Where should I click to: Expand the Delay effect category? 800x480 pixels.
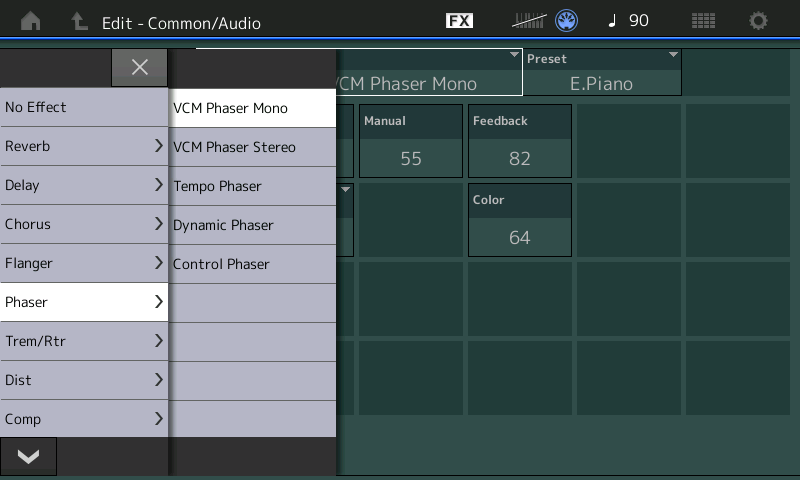click(84, 185)
